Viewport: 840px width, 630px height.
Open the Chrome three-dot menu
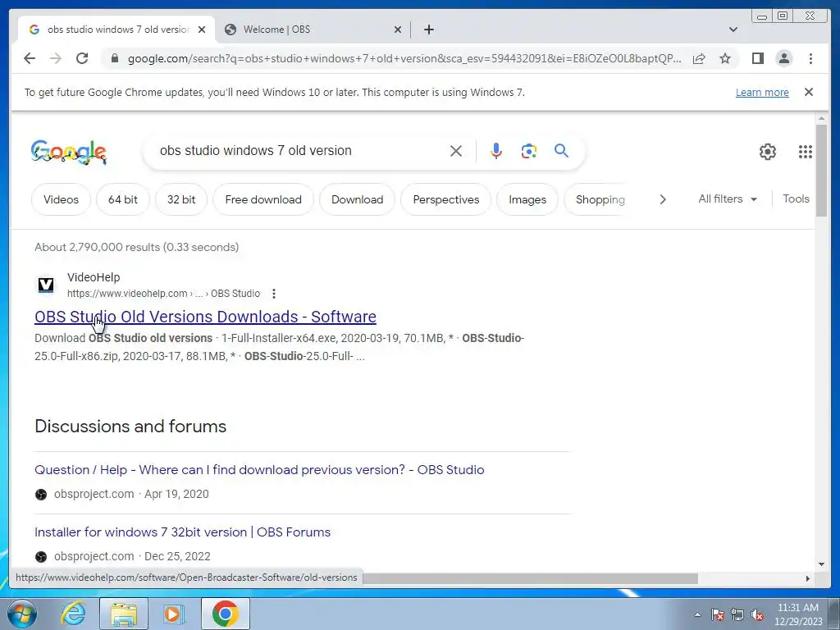810,58
